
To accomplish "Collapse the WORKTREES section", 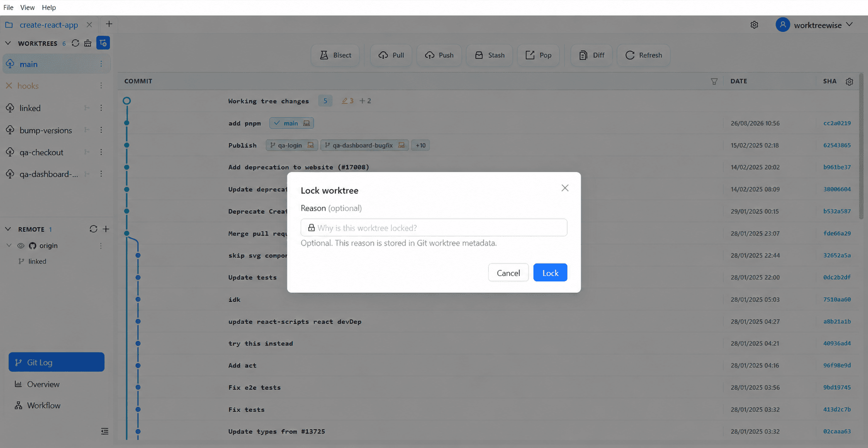I will 8,43.
